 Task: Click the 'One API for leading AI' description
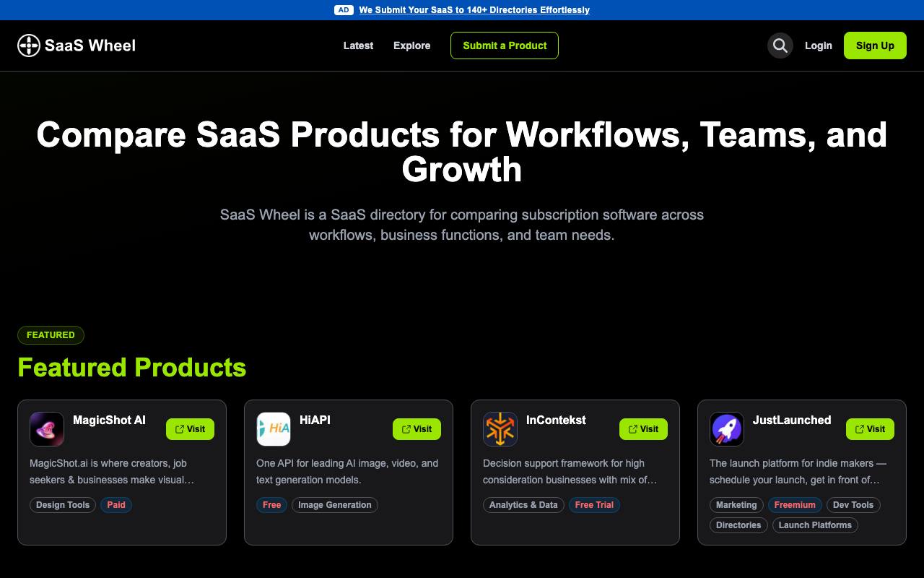pos(347,472)
